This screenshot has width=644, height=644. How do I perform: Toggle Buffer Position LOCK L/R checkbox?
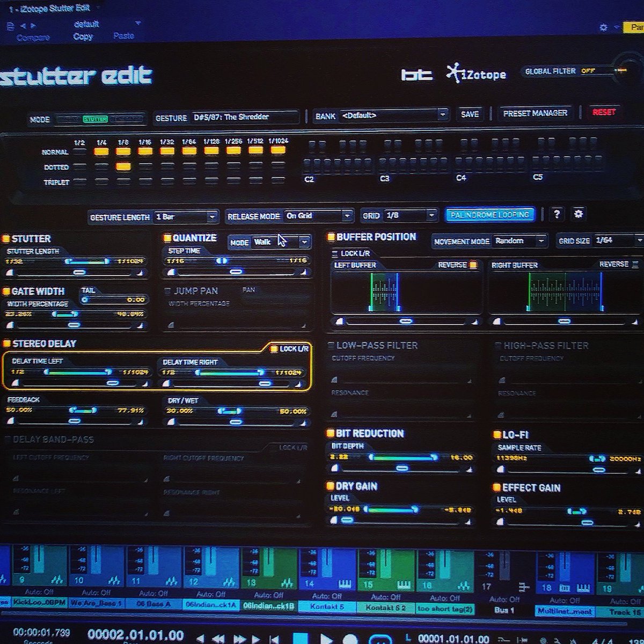tap(335, 253)
